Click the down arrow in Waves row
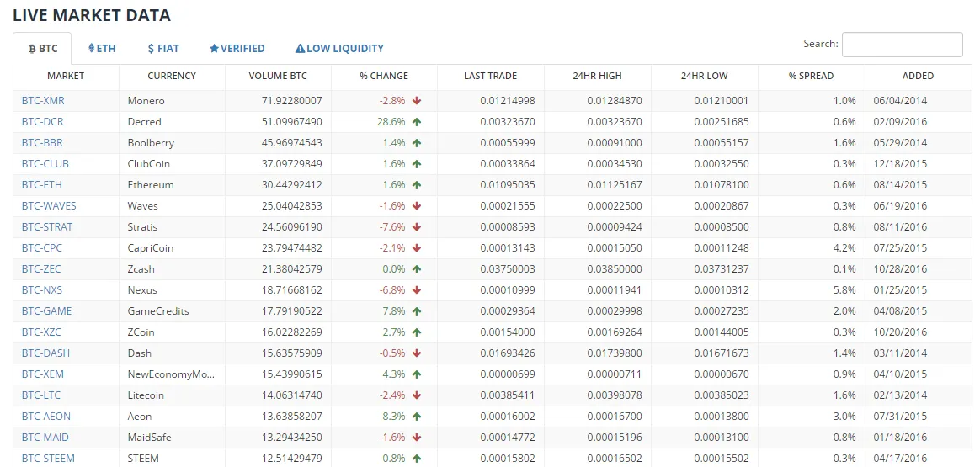980x467 pixels. (417, 205)
